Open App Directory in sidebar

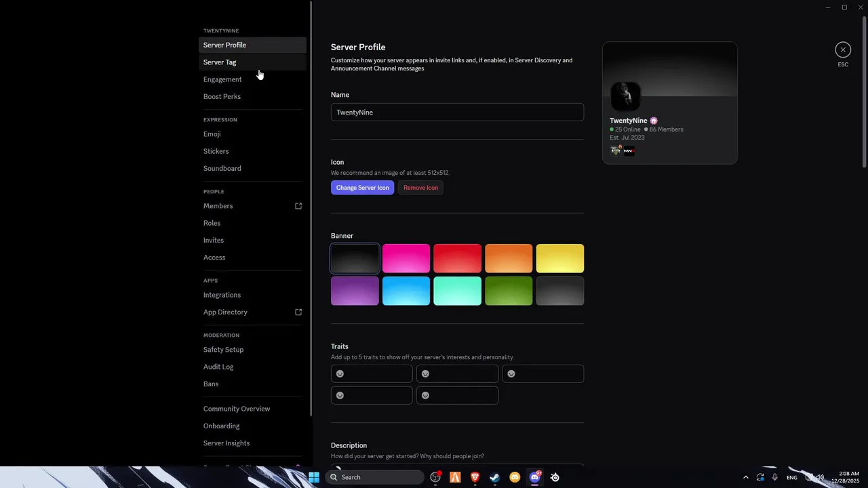click(253, 312)
